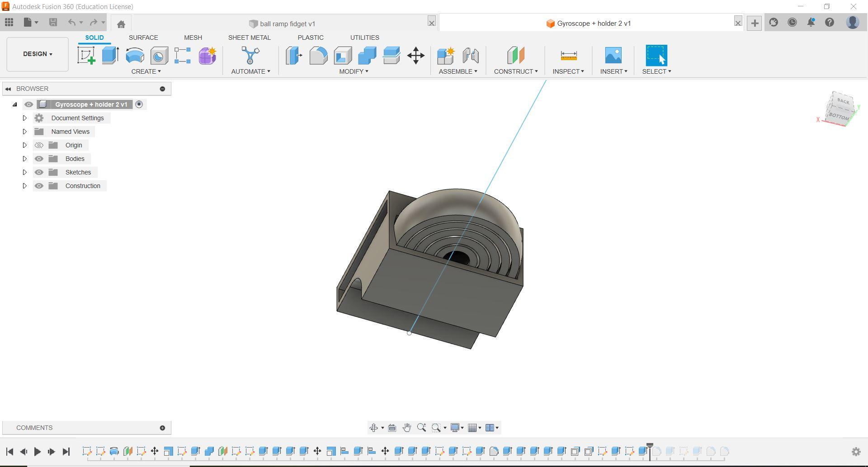The image size is (868, 467).
Task: Select the Press Pull tool
Action: coord(294,56)
